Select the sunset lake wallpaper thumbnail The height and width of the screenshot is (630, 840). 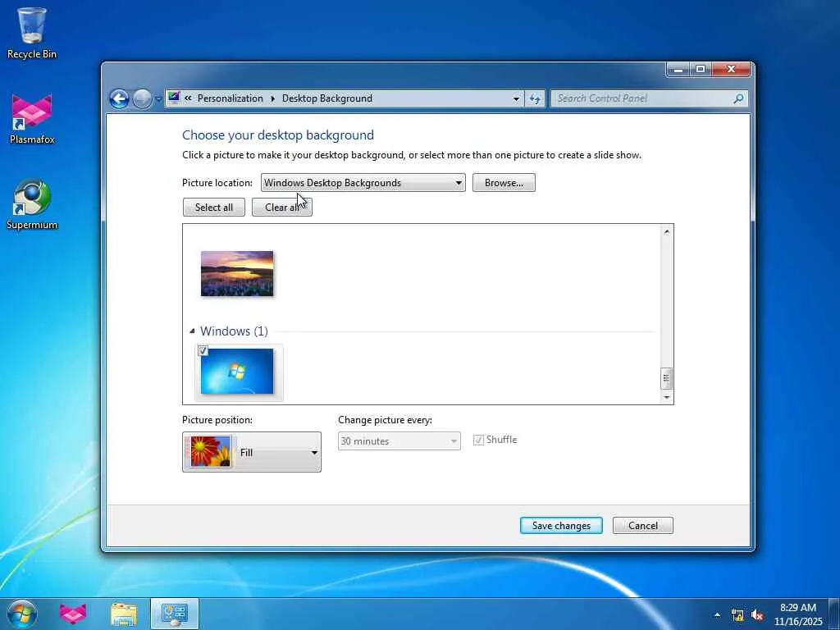coord(237,273)
